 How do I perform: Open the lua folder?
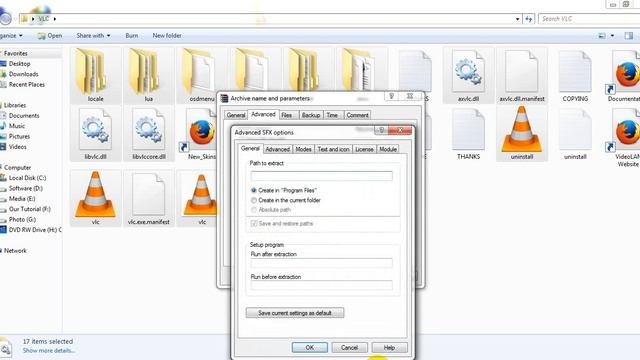coord(149,75)
